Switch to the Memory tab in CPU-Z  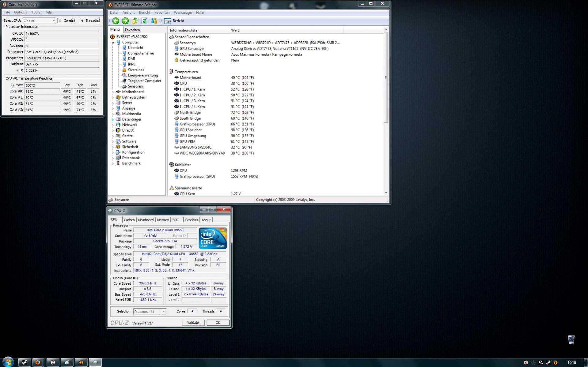[x=163, y=220]
